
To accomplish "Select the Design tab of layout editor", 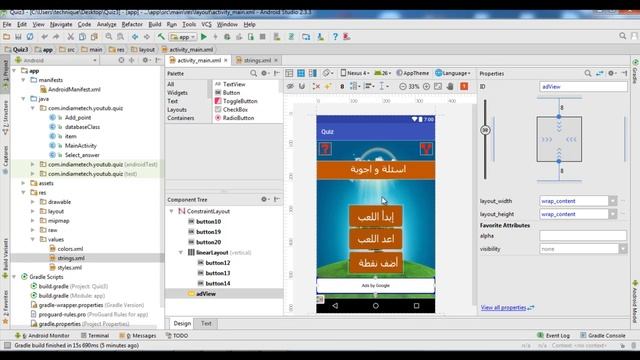I will (x=182, y=323).
